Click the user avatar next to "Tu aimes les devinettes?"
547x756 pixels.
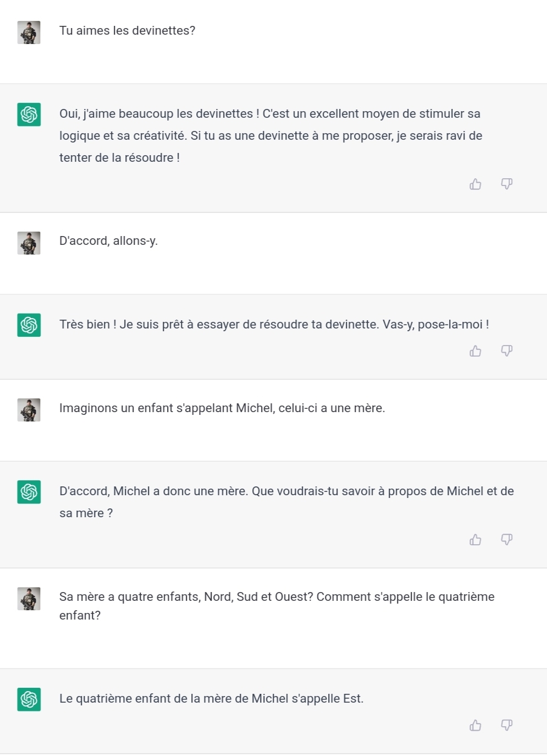(29, 32)
